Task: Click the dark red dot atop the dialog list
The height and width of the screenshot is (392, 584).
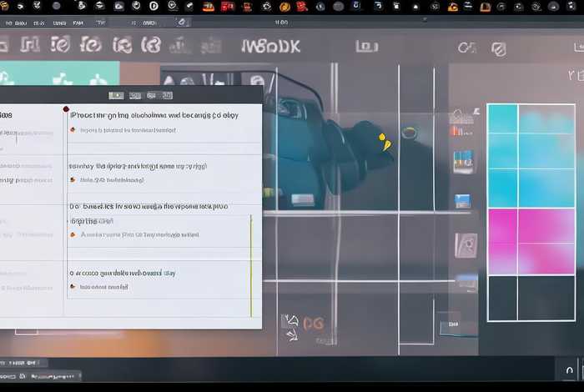Action: 66,109
